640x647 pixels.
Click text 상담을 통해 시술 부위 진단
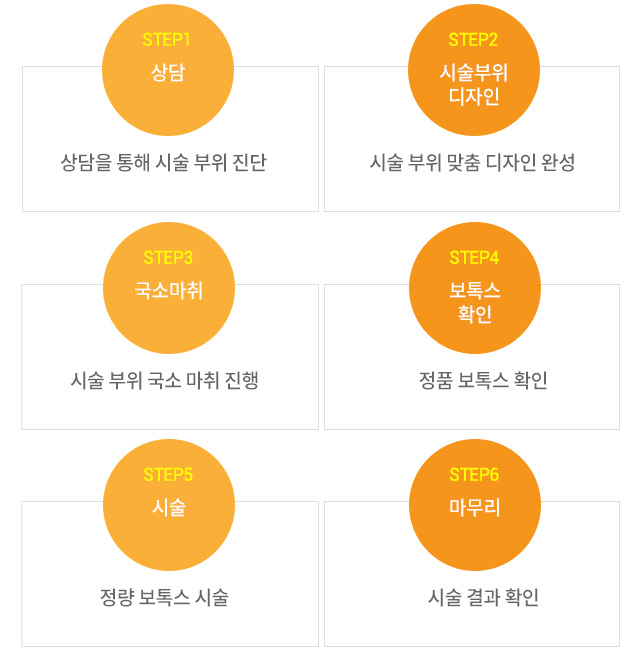coord(163,162)
